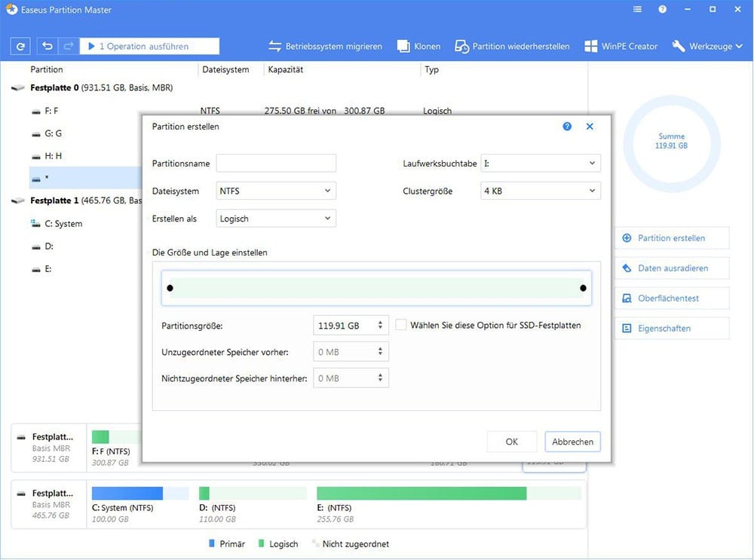Confirm with the OK button
The image size is (754, 560).
click(x=512, y=441)
